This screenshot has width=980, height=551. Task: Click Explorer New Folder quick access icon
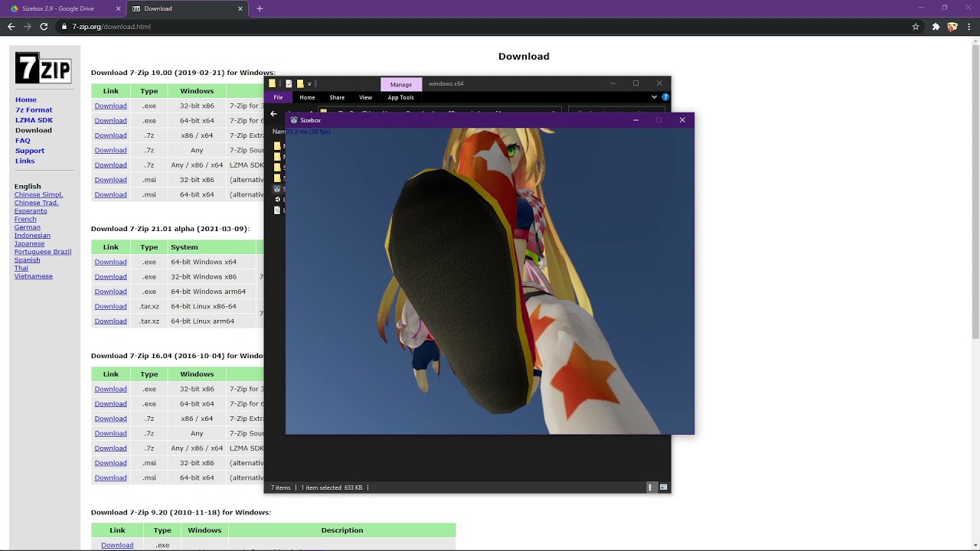coord(300,83)
